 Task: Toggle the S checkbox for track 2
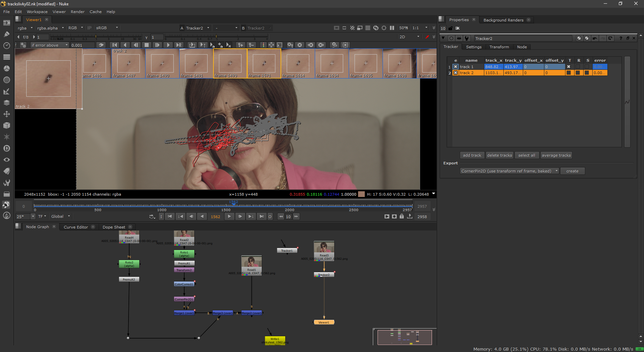587,73
